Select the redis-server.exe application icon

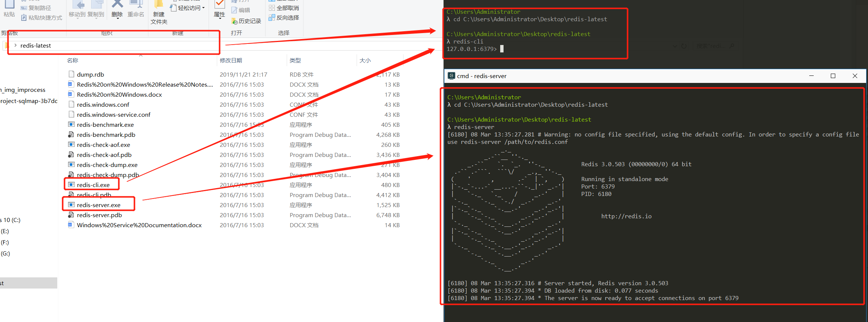pyautogui.click(x=71, y=205)
